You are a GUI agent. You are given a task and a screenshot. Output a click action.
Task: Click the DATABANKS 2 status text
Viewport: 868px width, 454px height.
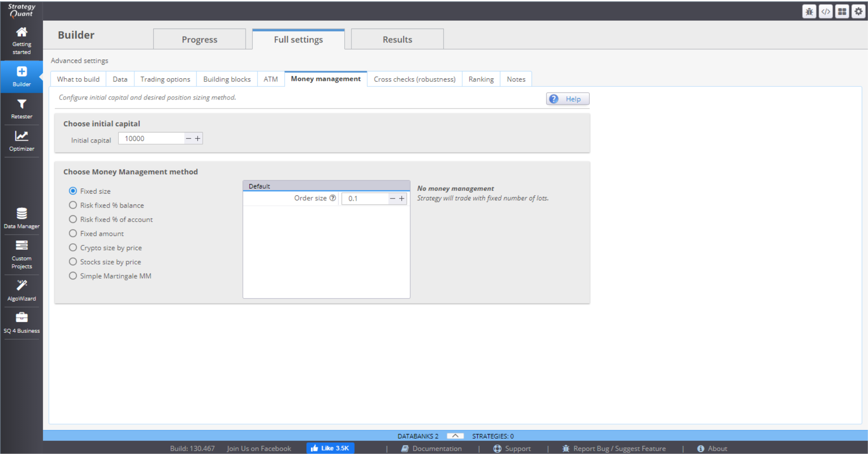click(418, 436)
